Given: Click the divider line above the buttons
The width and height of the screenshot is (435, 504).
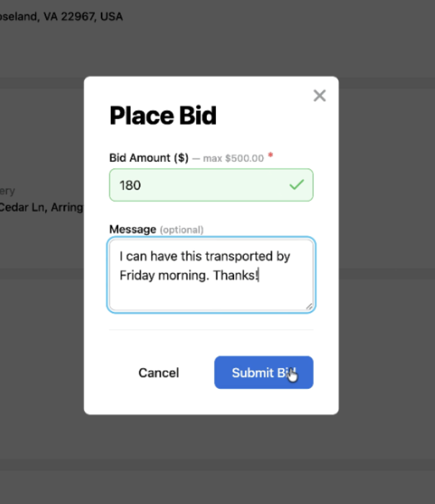Looking at the screenshot, I should (x=211, y=330).
